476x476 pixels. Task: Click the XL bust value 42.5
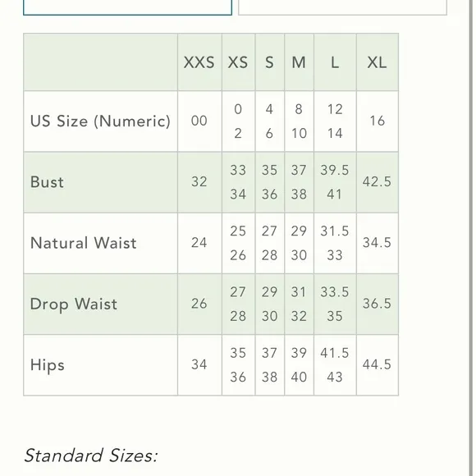coord(377,182)
